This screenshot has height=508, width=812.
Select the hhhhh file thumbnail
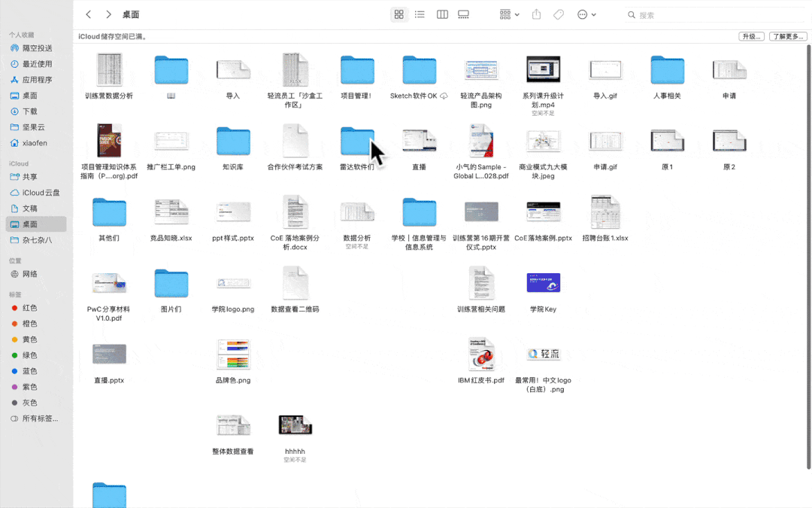295,425
